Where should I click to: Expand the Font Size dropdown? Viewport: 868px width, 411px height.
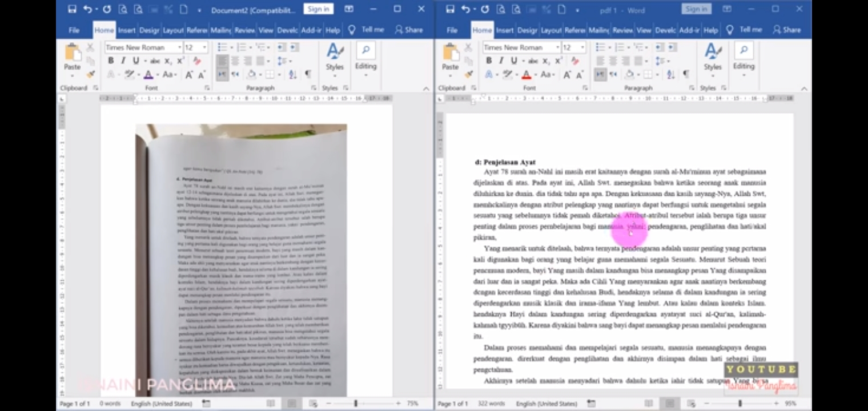(x=204, y=47)
